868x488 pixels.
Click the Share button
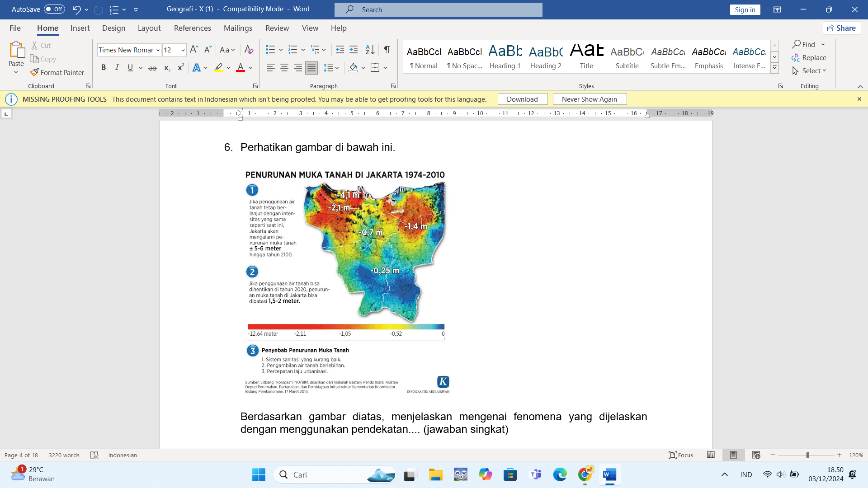pyautogui.click(x=841, y=28)
